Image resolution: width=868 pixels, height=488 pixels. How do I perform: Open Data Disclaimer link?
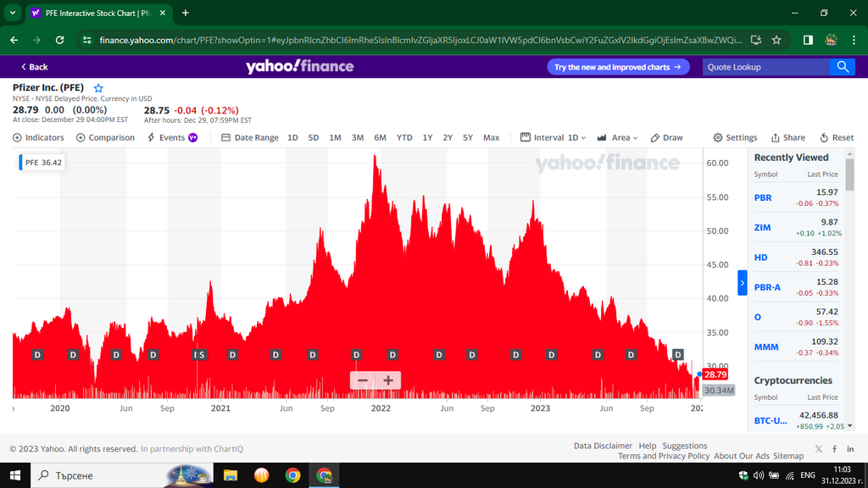[x=603, y=446]
